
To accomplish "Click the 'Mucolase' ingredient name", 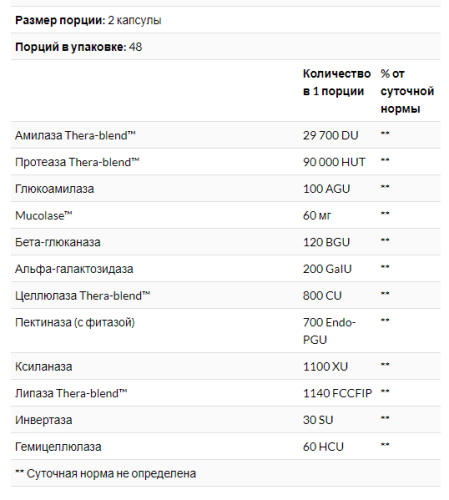I will 44,215.
